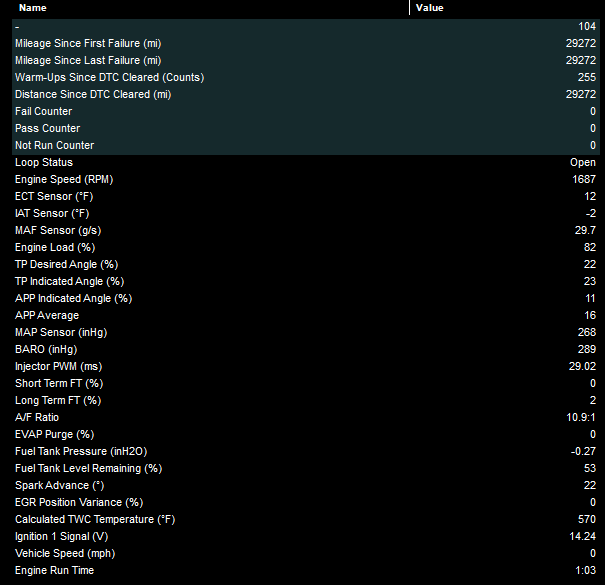This screenshot has width=605, height=585.
Task: Select the TP Desired Angle row
Action: 306,264
